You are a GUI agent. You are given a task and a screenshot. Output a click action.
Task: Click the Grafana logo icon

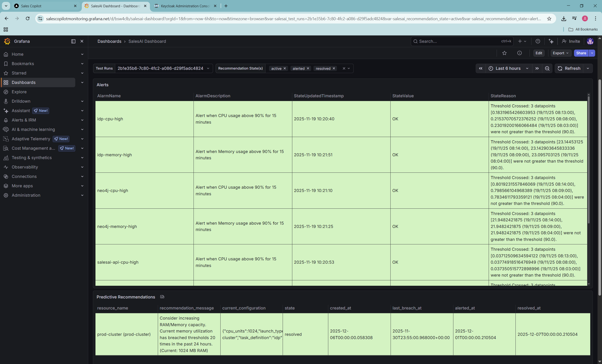(x=7, y=41)
